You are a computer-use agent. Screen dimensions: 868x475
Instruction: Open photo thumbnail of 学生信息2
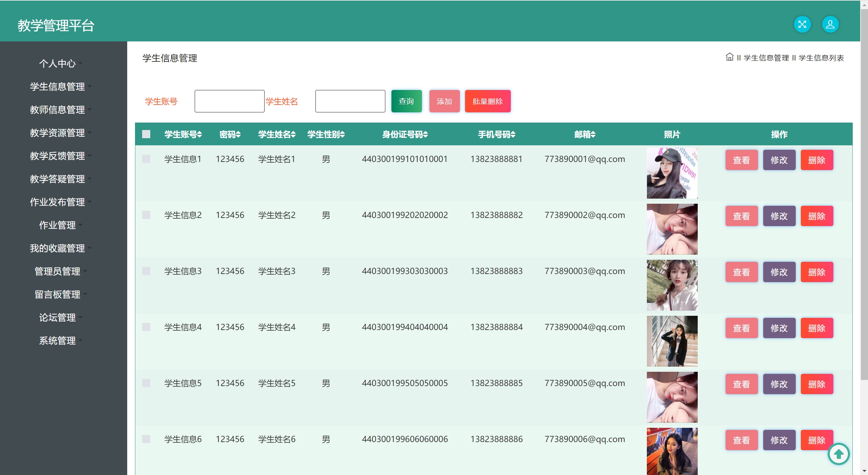pos(672,229)
